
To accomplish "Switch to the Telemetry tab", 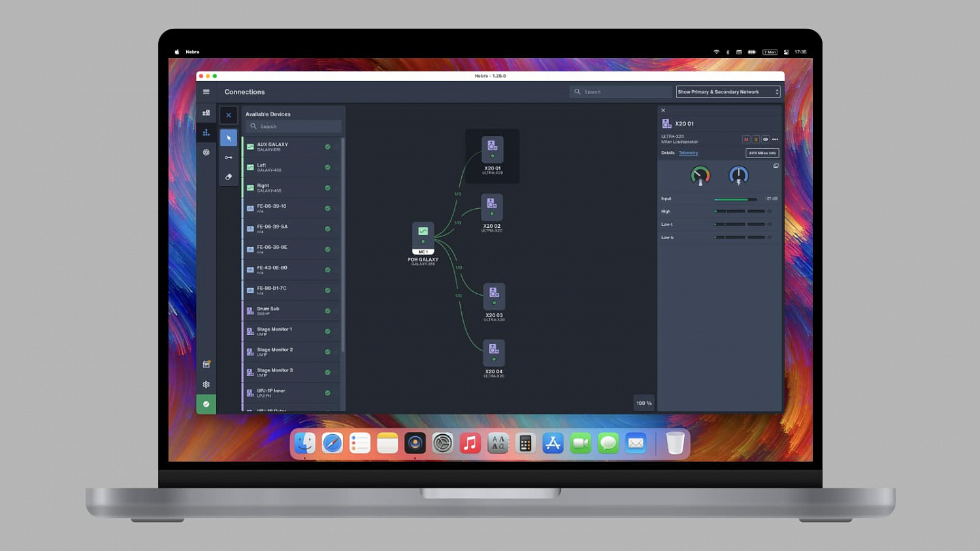I will [x=688, y=153].
